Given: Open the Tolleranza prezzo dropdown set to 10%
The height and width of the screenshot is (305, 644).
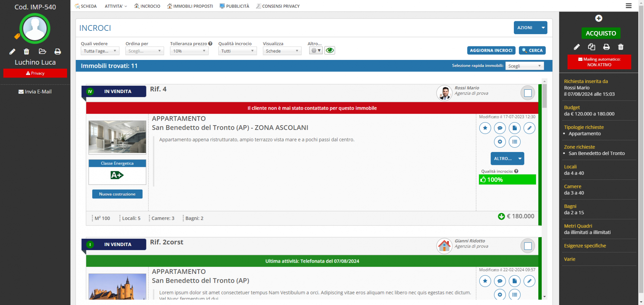Looking at the screenshot, I should 189,50.
